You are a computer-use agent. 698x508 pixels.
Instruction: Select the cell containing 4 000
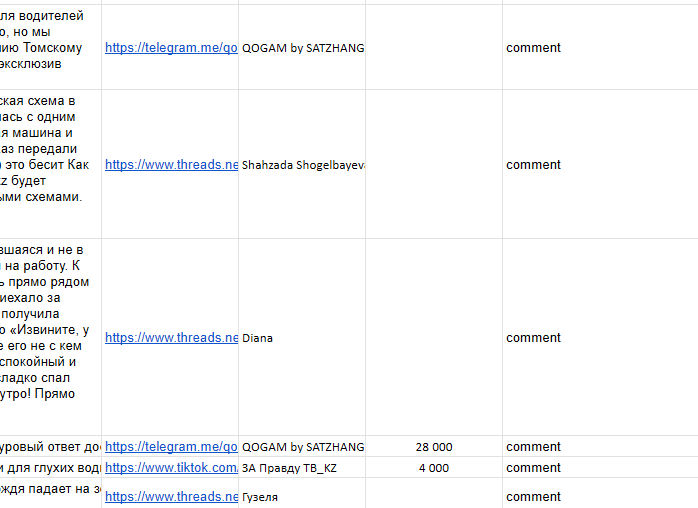tap(434, 467)
